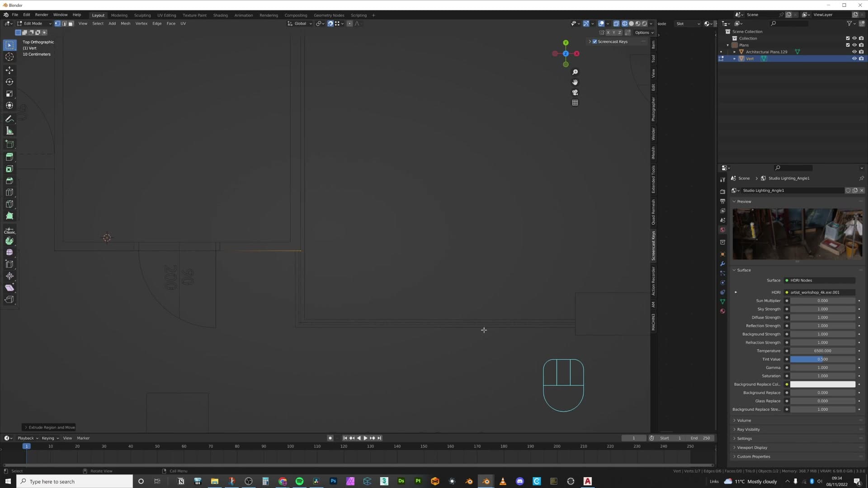Open the Material properties tab icon

[x=722, y=311]
